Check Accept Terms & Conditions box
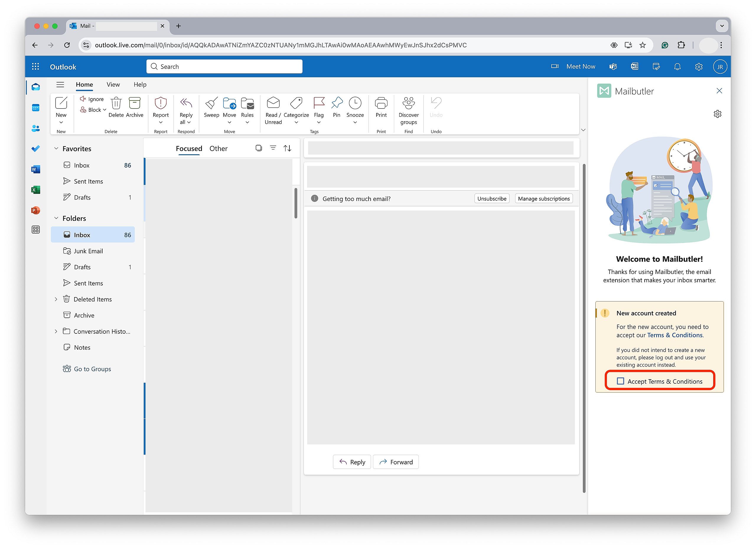The height and width of the screenshot is (548, 756). coord(620,381)
